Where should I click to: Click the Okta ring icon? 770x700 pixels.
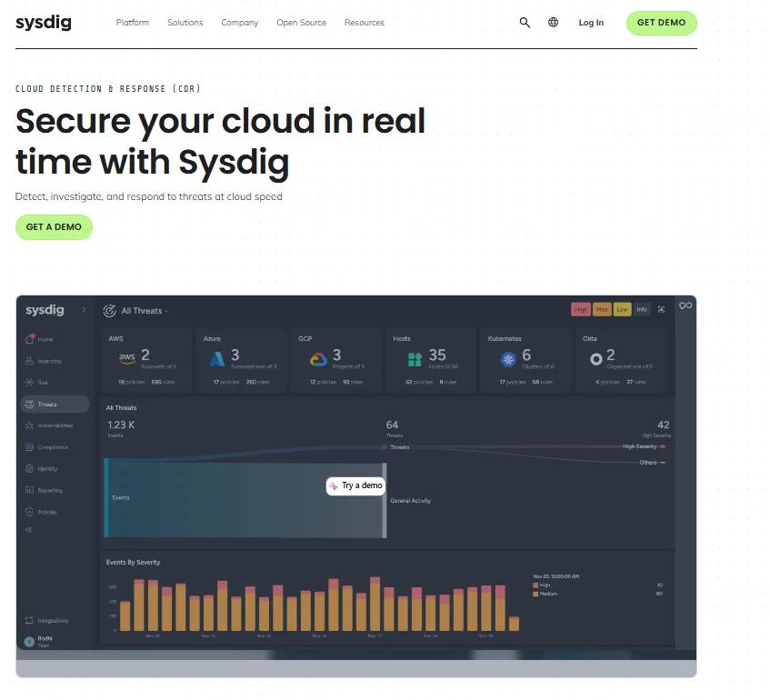click(596, 360)
